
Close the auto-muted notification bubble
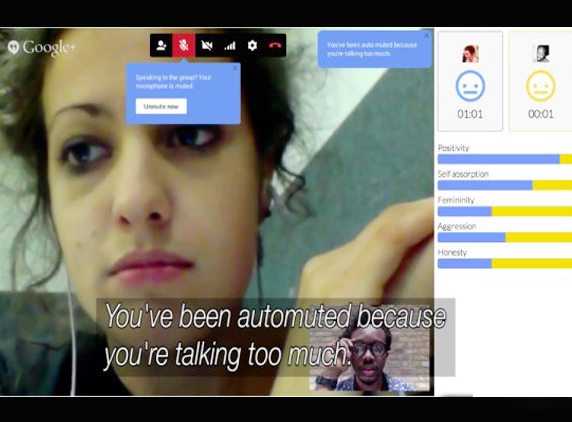pyautogui.click(x=426, y=36)
